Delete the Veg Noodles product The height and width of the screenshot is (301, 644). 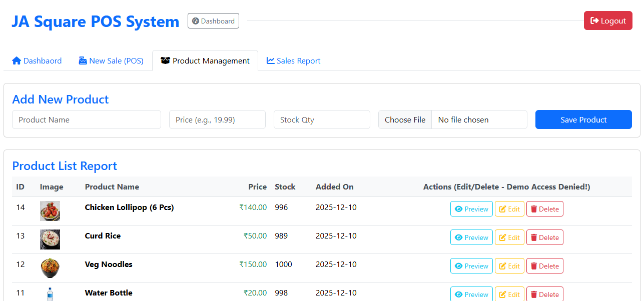point(544,265)
